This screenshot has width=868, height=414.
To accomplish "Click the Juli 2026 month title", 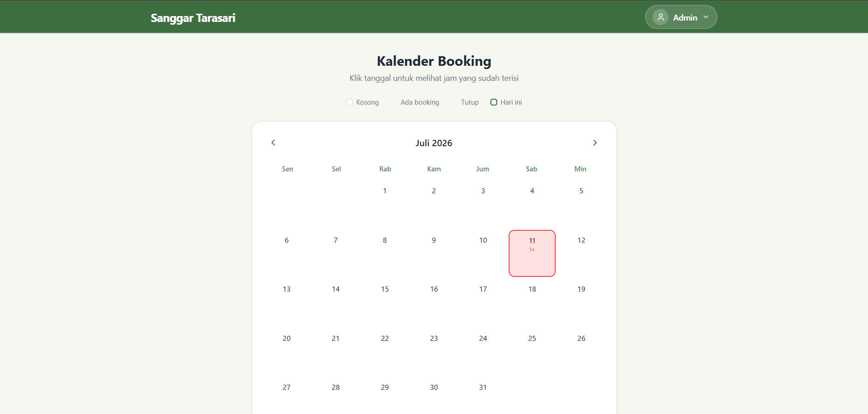I will 434,143.
